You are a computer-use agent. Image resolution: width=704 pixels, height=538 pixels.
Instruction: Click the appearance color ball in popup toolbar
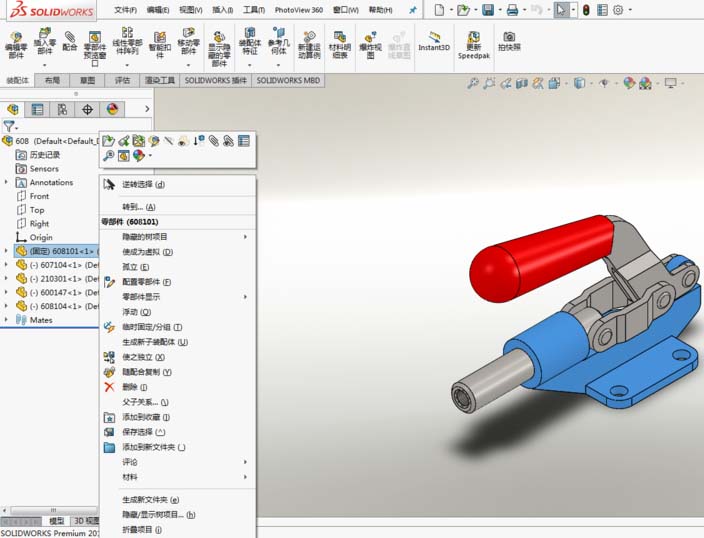[138, 156]
